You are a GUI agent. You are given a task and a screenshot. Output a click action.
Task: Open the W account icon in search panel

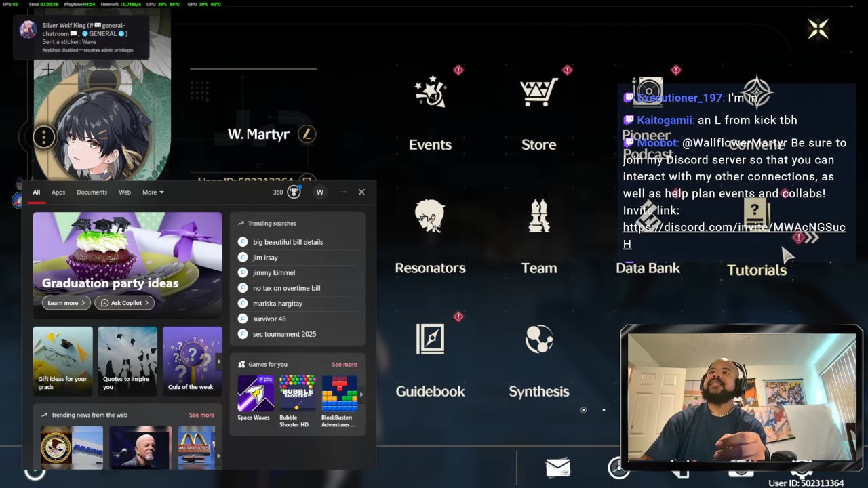320,192
